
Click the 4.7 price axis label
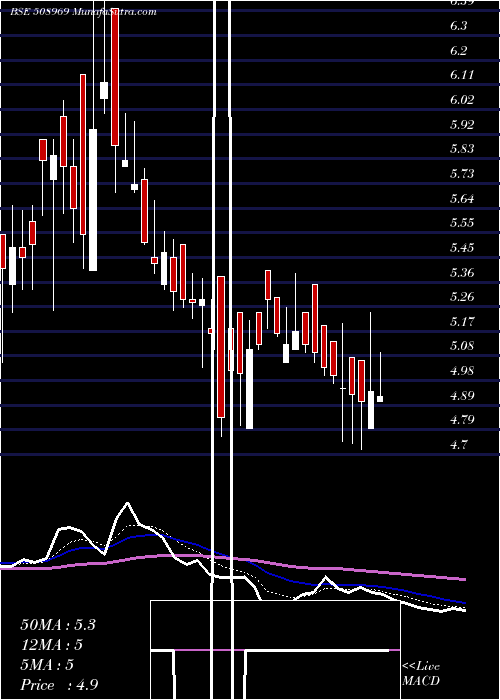tap(458, 445)
